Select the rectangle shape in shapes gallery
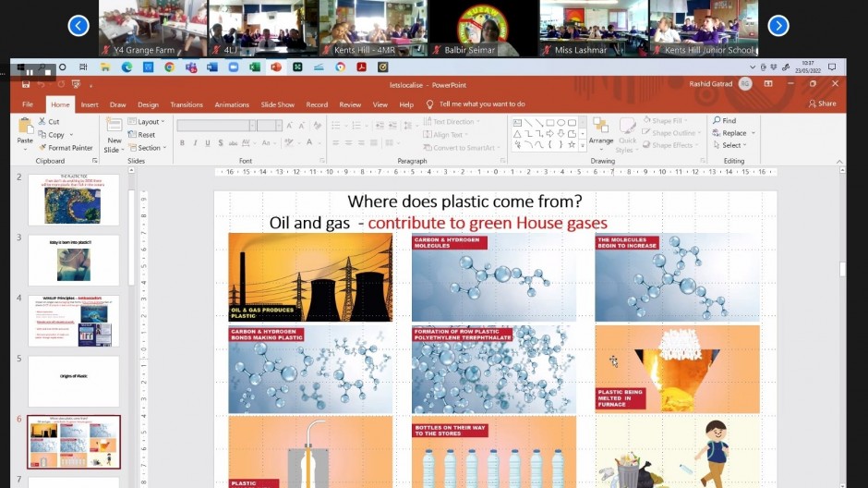 point(550,122)
